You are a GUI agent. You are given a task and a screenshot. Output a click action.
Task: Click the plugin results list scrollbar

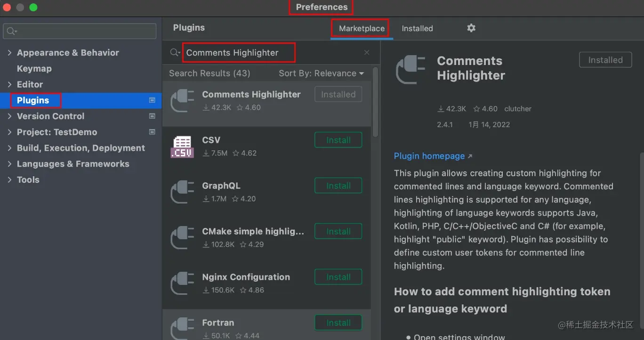pos(375,102)
